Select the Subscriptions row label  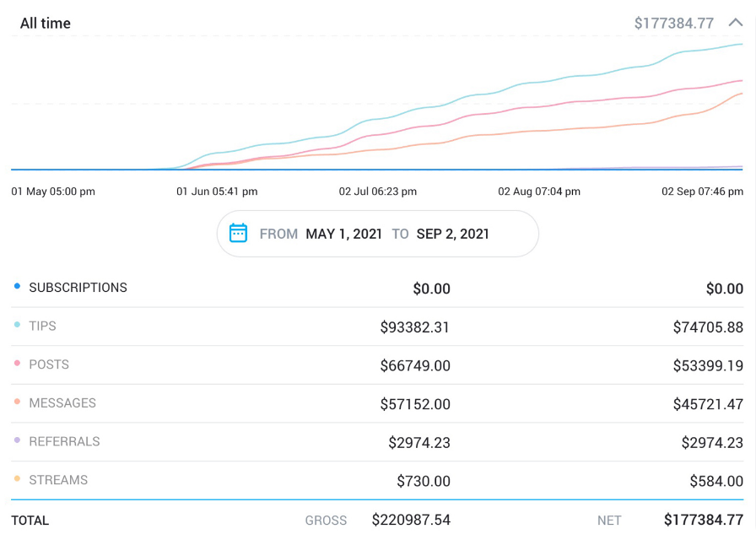[78, 288]
